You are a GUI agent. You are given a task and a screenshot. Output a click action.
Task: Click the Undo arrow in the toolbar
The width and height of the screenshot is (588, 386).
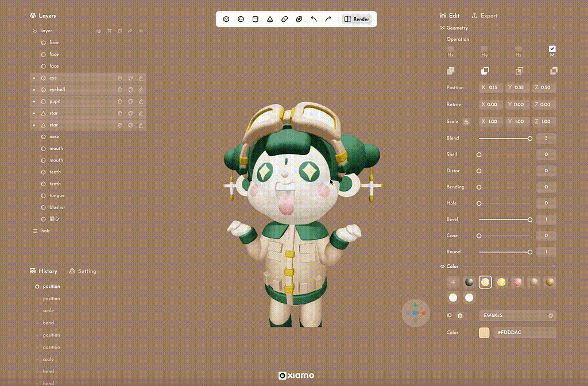pyautogui.click(x=314, y=19)
